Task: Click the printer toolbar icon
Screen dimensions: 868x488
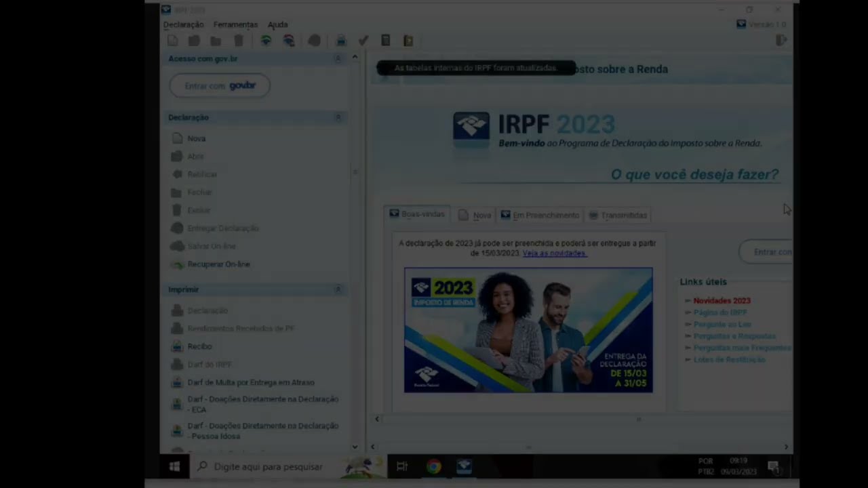Action: [x=341, y=41]
